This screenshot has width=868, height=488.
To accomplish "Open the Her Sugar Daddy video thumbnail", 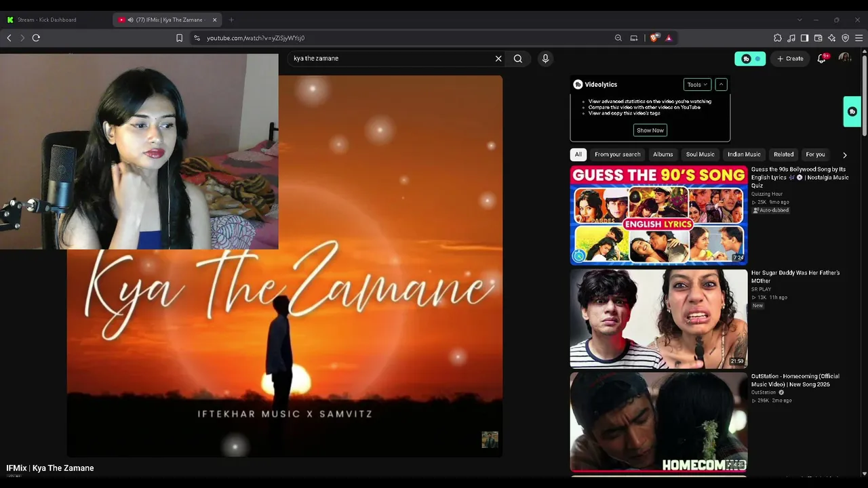I will click(658, 319).
